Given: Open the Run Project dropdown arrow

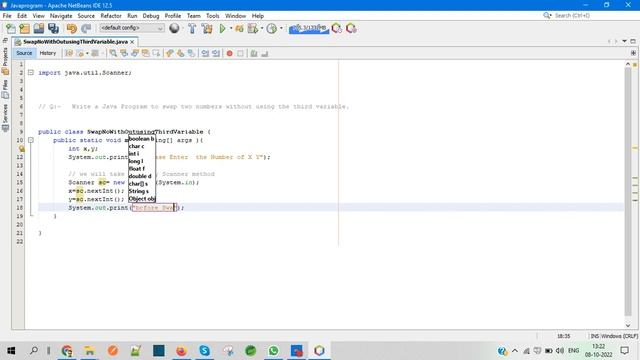Looking at the screenshot, I should point(231,28).
